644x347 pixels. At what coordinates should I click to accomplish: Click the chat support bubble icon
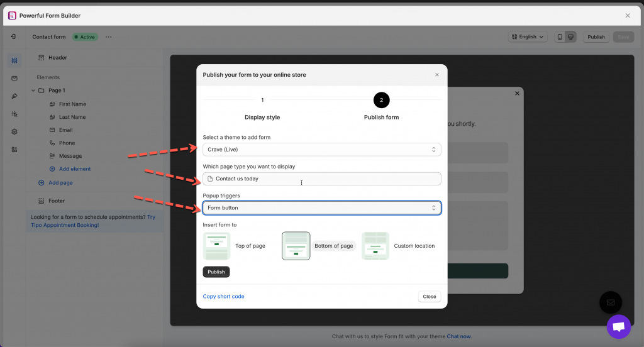618,327
